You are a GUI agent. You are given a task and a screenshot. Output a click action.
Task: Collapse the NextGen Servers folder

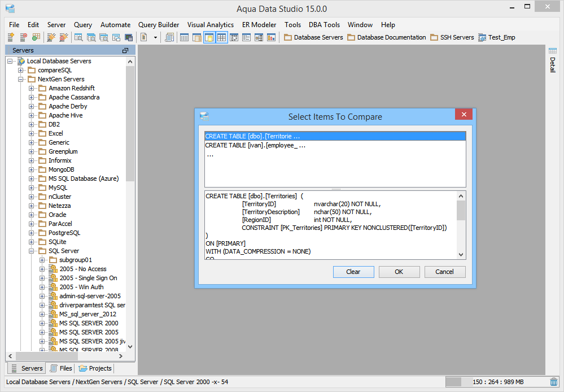coord(21,79)
